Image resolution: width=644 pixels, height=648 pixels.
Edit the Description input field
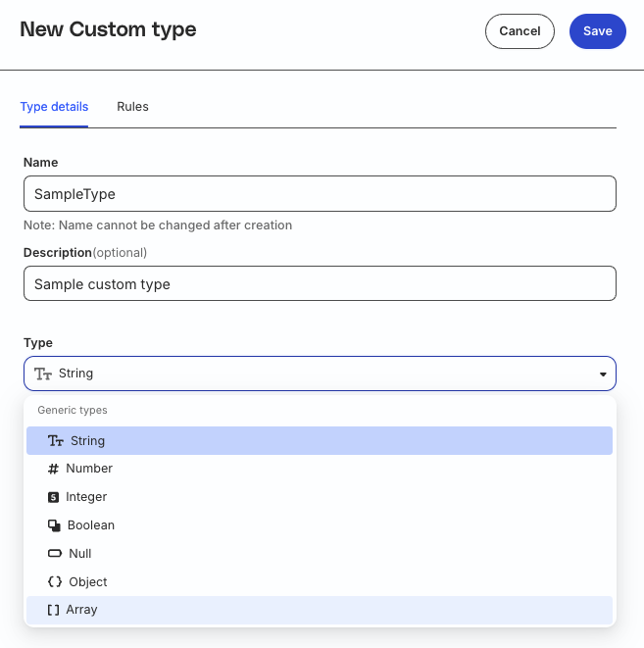click(x=320, y=283)
